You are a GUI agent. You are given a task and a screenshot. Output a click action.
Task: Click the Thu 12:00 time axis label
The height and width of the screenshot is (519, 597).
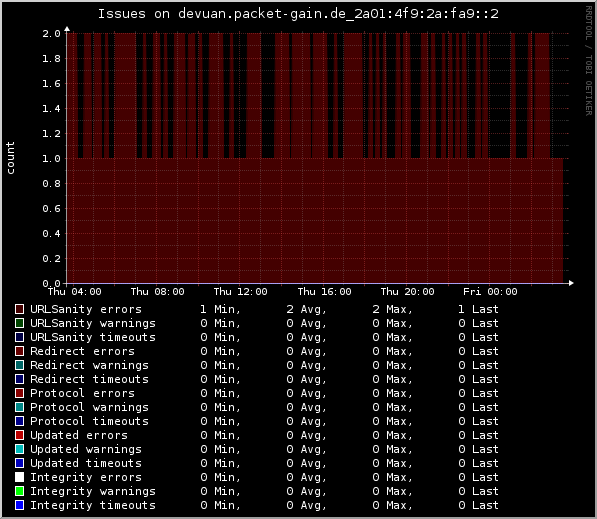click(241, 292)
